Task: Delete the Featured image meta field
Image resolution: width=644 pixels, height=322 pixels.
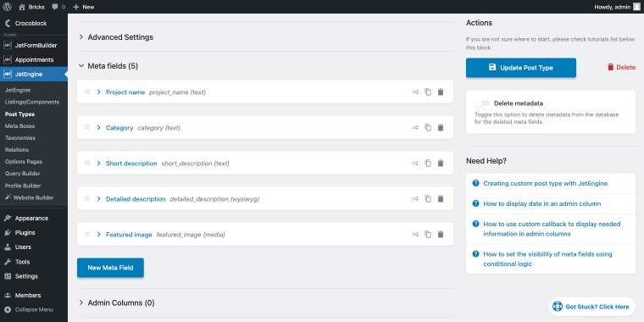Action: coord(441,235)
